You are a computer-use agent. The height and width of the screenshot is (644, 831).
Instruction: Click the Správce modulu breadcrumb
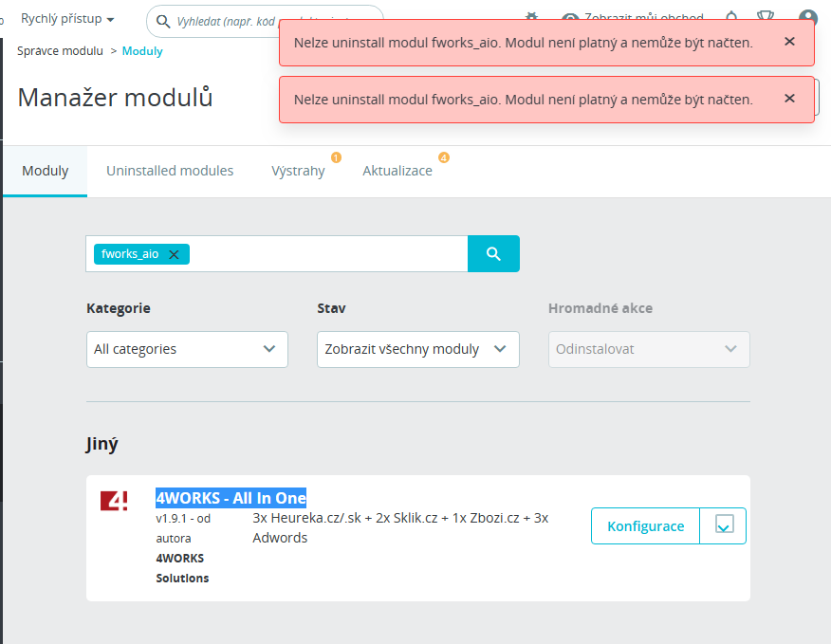[x=60, y=51]
